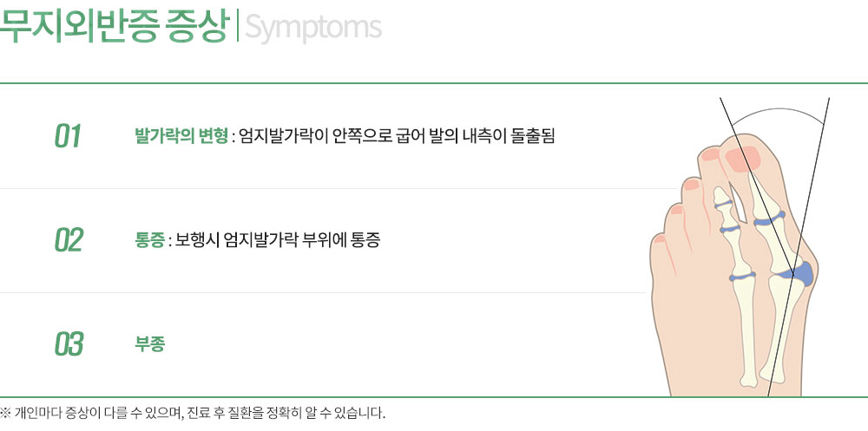Click the footnote about 개인마다 증상이 다를 수
868x431 pixels.
192,413
